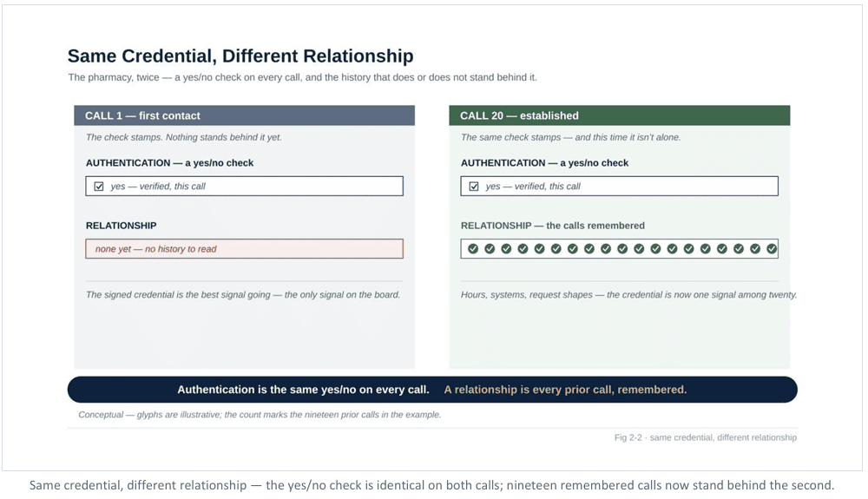The width and height of the screenshot is (868, 499).
Task: Click the 'none yet — no history to read' box
Action: coord(244,249)
